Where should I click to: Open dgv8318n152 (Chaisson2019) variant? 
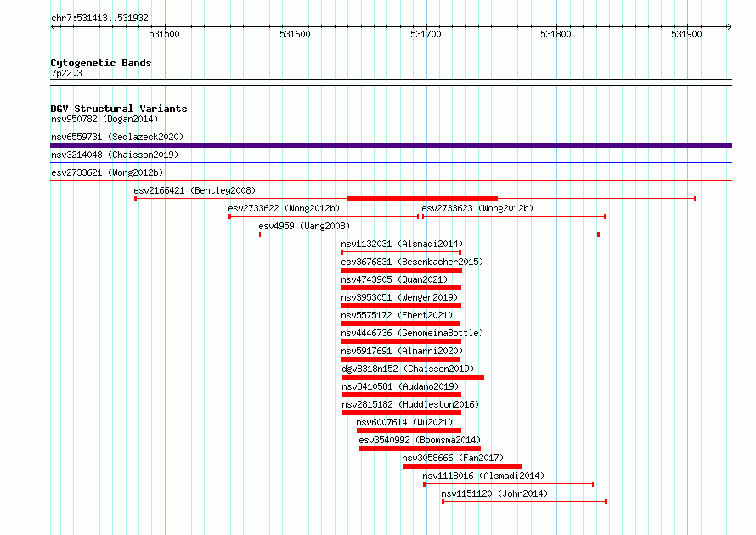[x=408, y=369]
